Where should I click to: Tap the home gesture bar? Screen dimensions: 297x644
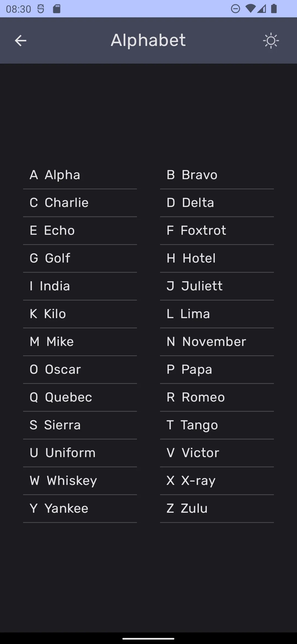point(148,638)
